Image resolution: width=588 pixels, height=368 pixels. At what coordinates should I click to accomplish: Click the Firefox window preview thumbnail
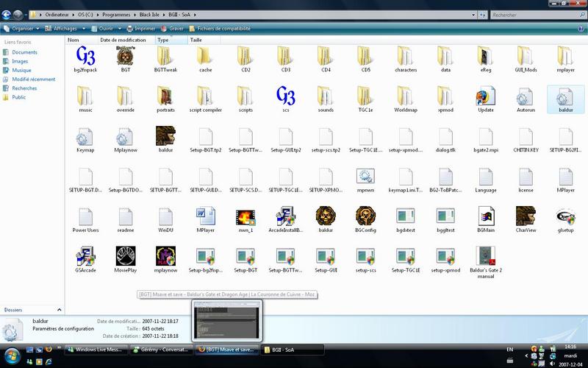[x=227, y=321]
